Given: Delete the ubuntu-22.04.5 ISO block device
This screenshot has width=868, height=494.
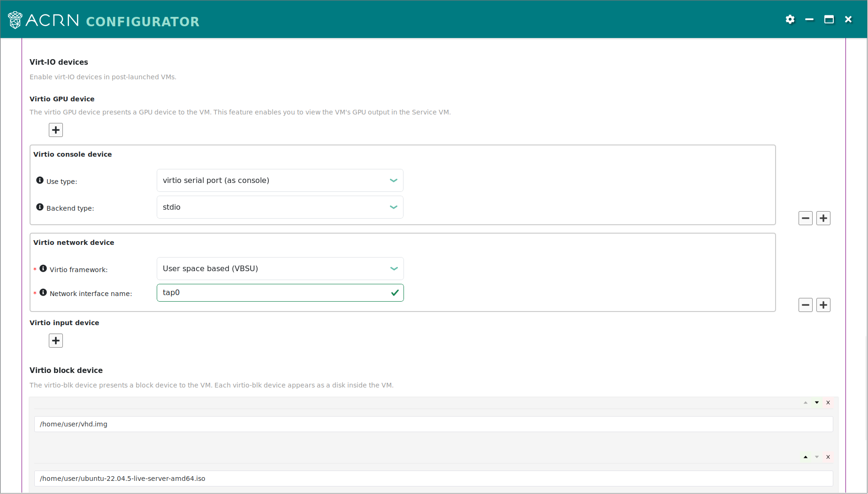Looking at the screenshot, I should pos(828,456).
